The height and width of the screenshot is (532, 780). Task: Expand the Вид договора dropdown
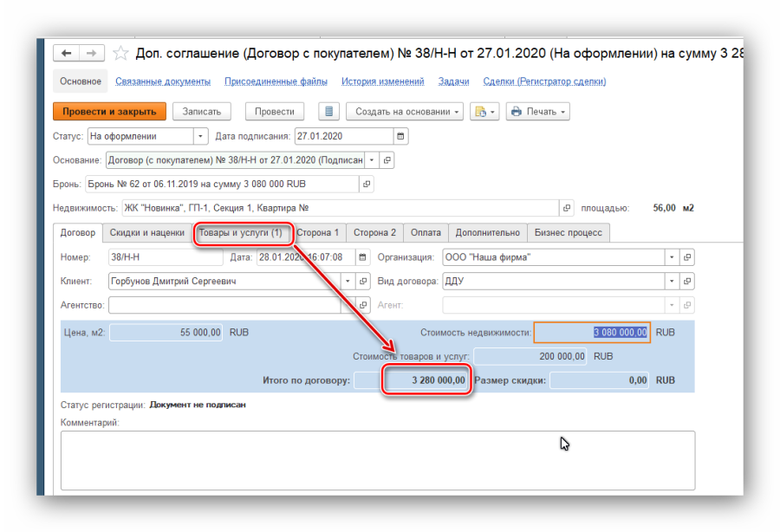[672, 282]
